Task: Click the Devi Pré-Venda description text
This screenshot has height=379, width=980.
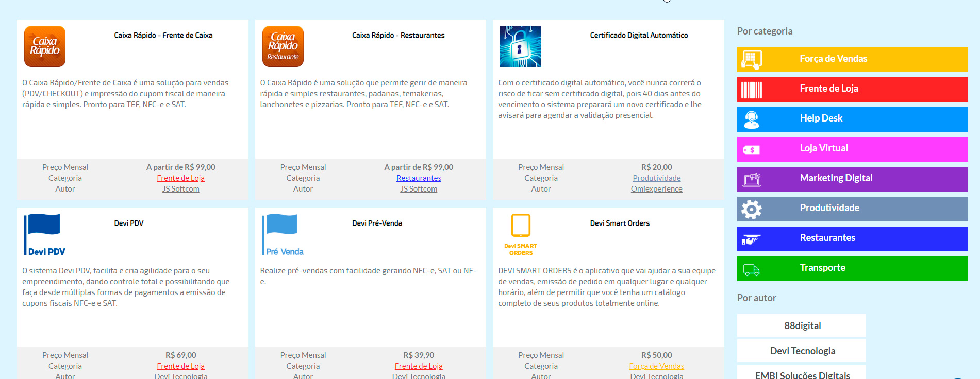Action: (369, 276)
